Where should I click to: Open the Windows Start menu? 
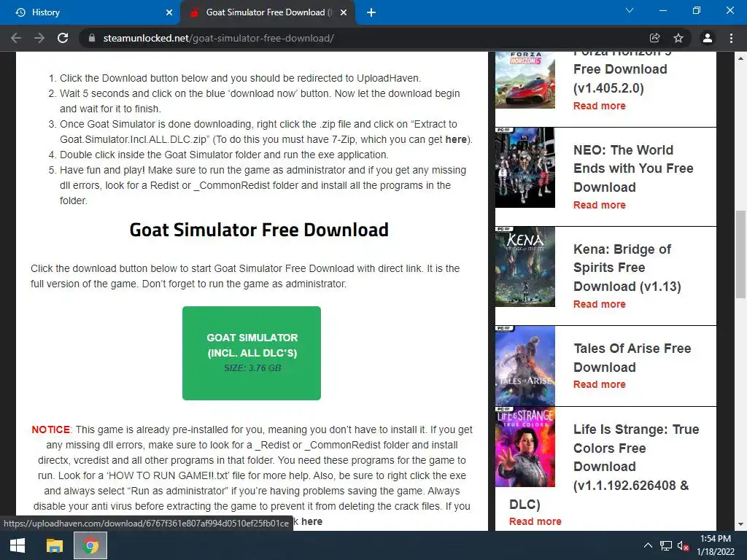18,545
